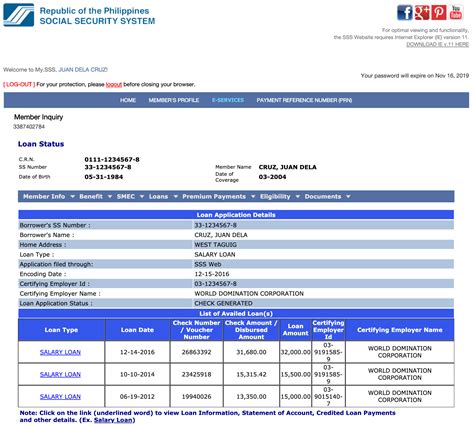Click the red LOG-OUT link
The height and width of the screenshot is (428, 474).
coord(19,84)
